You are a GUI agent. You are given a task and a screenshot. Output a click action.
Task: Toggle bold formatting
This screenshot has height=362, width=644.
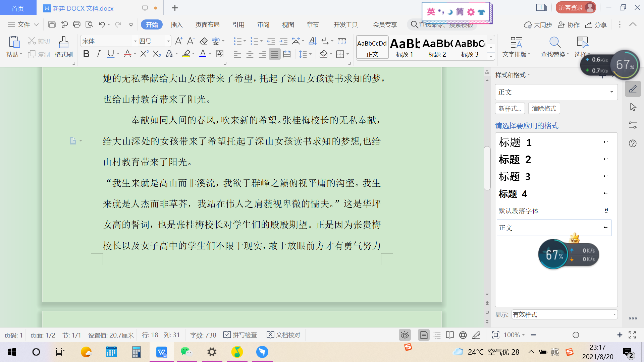click(86, 54)
